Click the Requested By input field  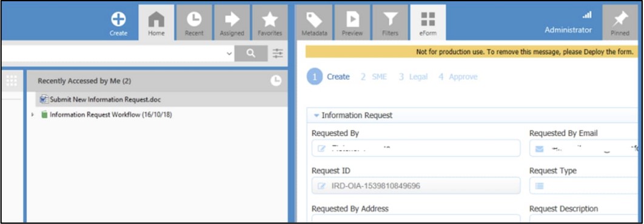point(415,148)
